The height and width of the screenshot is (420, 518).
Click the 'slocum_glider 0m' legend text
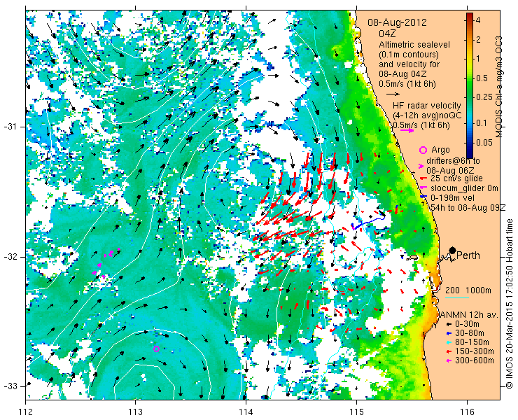coord(464,188)
